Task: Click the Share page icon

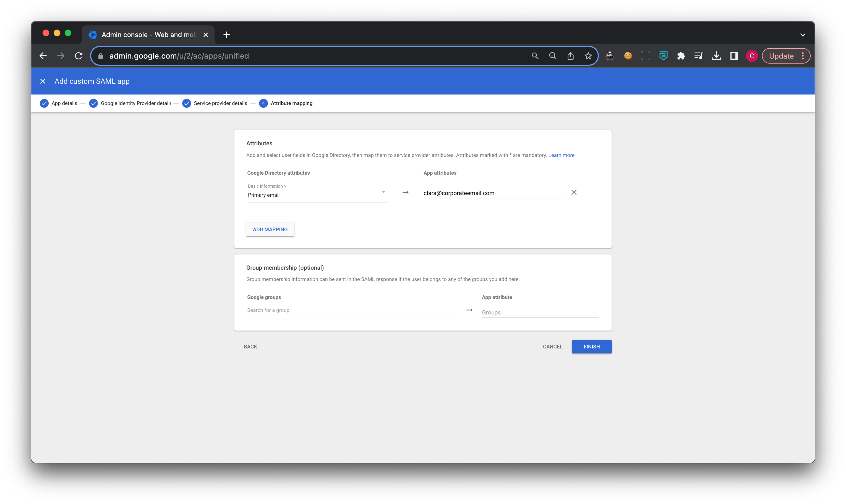Action: (x=570, y=56)
